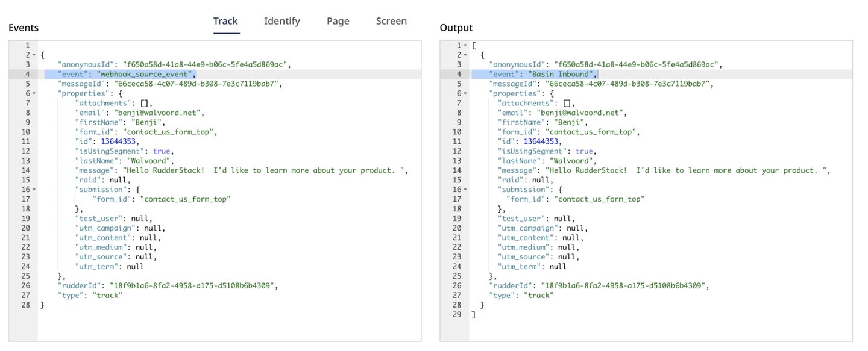868x351 pixels.
Task: Select the currently active Track tab
Action: pyautogui.click(x=225, y=20)
